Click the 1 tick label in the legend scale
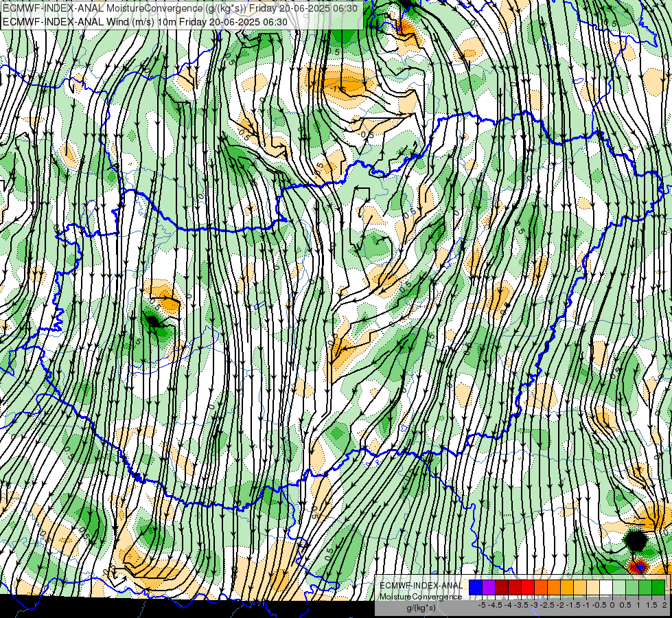Image resolution: width=672 pixels, height=618 pixels. (x=638, y=605)
